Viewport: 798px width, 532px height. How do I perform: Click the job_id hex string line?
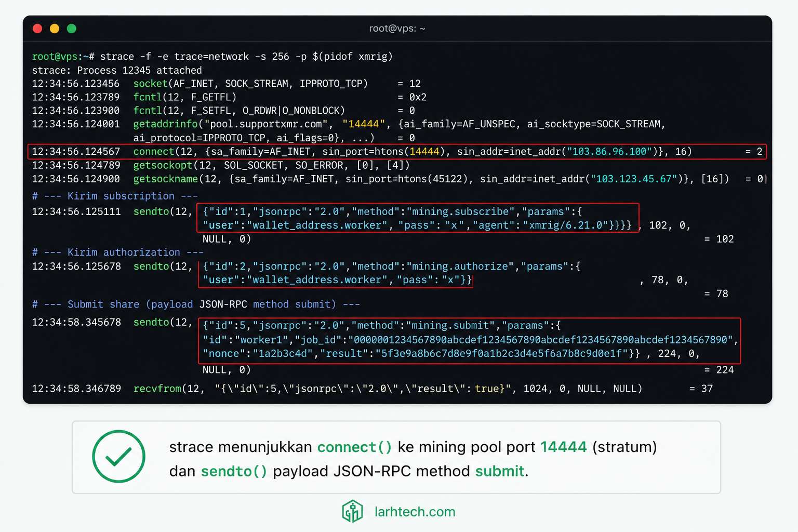(470, 340)
